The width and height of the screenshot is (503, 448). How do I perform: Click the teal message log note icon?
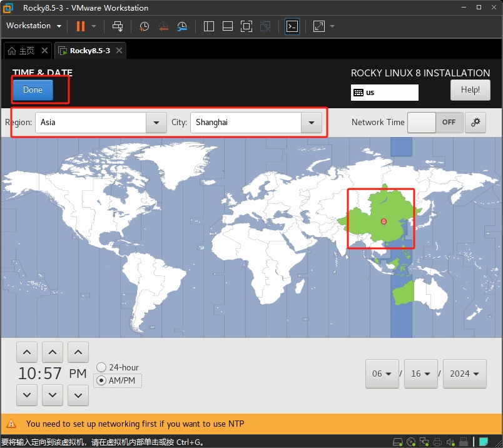coord(484,442)
